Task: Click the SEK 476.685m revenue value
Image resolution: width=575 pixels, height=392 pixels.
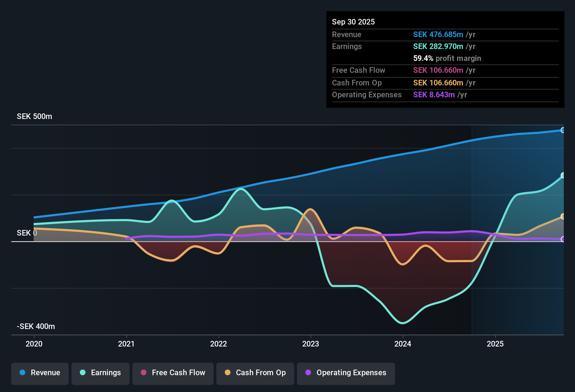Action: [438, 34]
